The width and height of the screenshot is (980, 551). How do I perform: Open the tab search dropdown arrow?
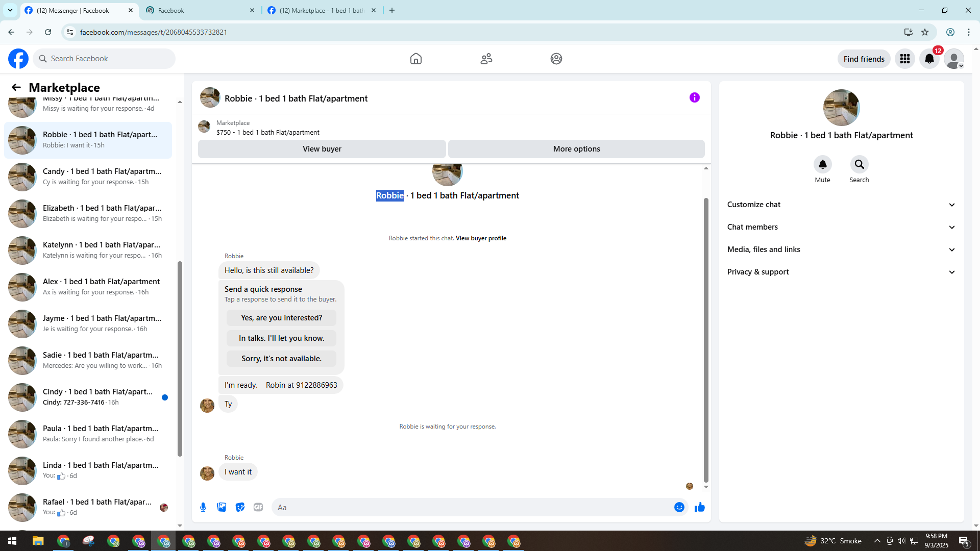(x=10, y=10)
